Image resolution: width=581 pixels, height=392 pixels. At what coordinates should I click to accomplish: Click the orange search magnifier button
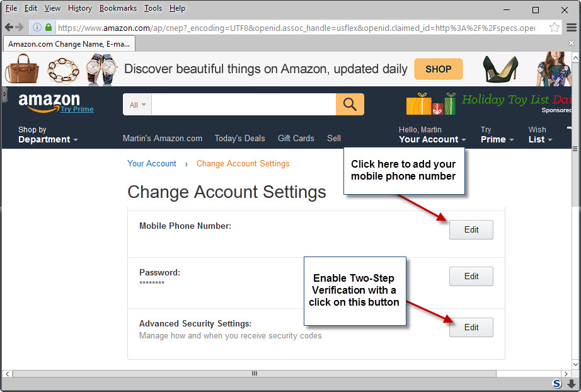(350, 104)
